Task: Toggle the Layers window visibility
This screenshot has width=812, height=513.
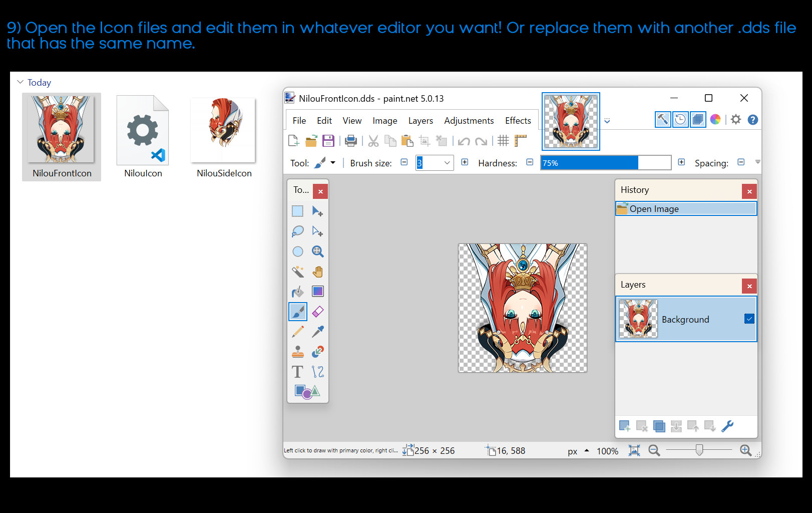Action: pyautogui.click(x=698, y=119)
